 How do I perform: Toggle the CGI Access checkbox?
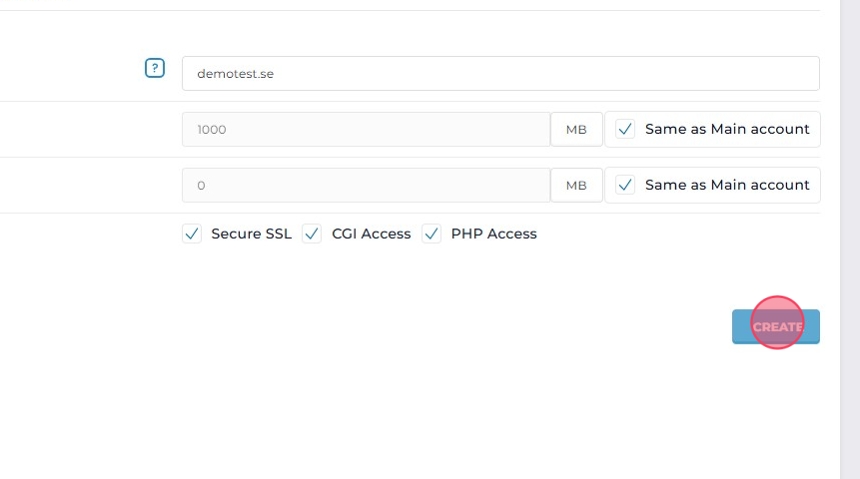(x=312, y=234)
